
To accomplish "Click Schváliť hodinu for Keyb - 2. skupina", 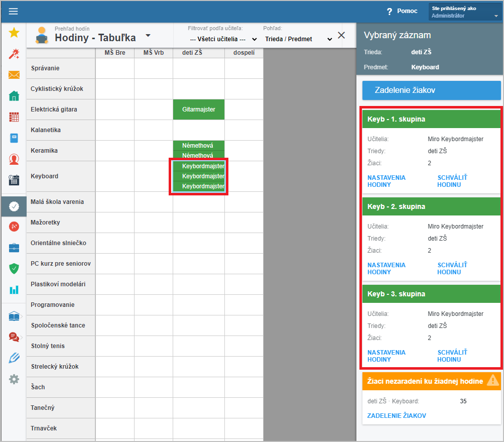I will [452, 269].
